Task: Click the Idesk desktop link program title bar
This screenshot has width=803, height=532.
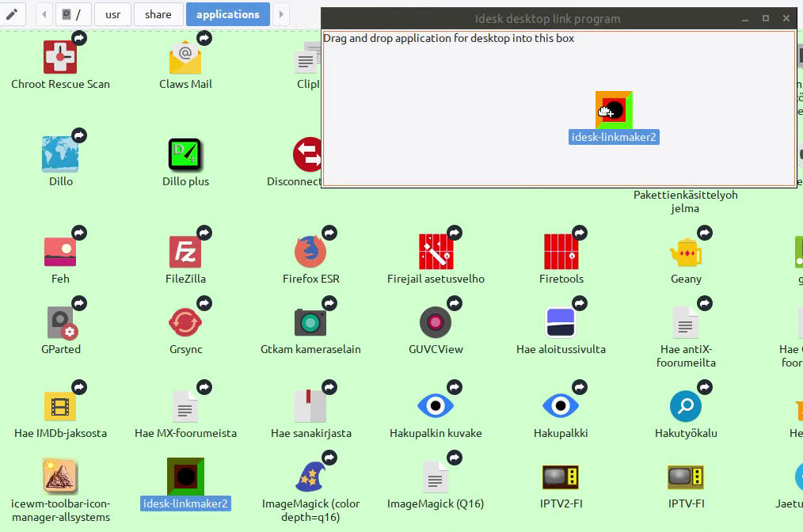Action: coord(547,19)
